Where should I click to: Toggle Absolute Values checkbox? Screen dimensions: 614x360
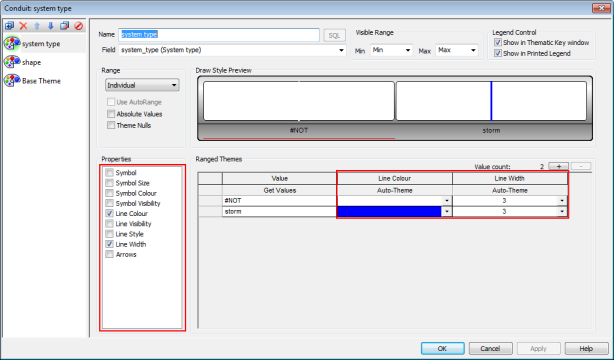111,114
